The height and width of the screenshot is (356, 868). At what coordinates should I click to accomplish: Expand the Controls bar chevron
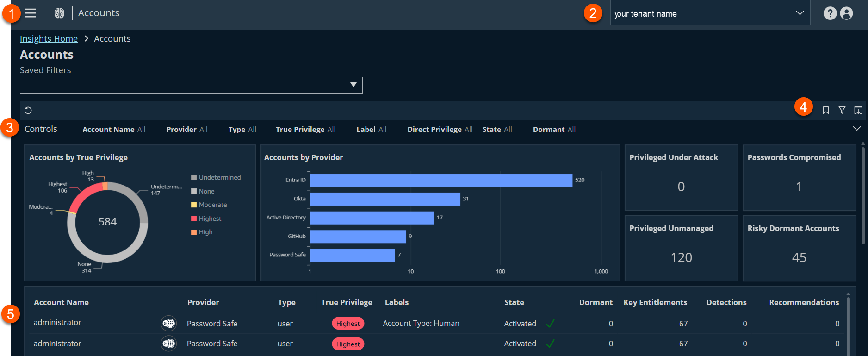(x=857, y=129)
